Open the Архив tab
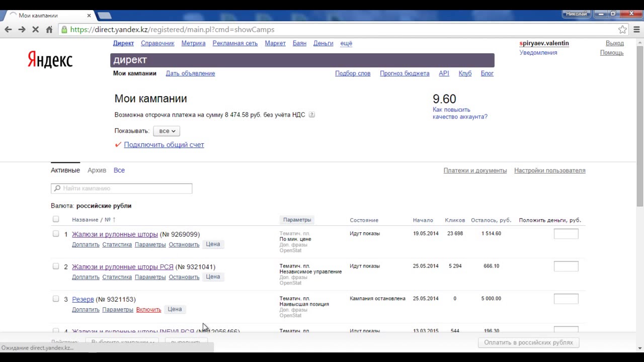644x362 pixels. point(97,170)
